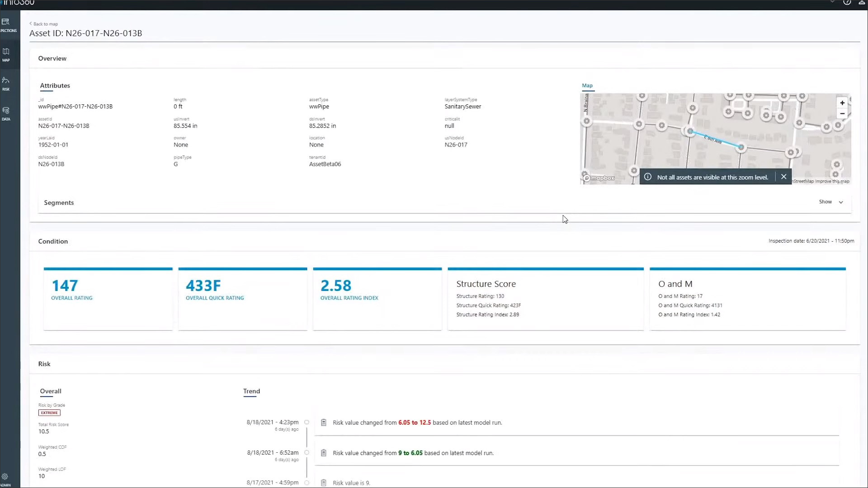Image resolution: width=868 pixels, height=488 pixels.
Task: Click the Structure Quick Rating: 423F line
Action: click(x=489, y=305)
